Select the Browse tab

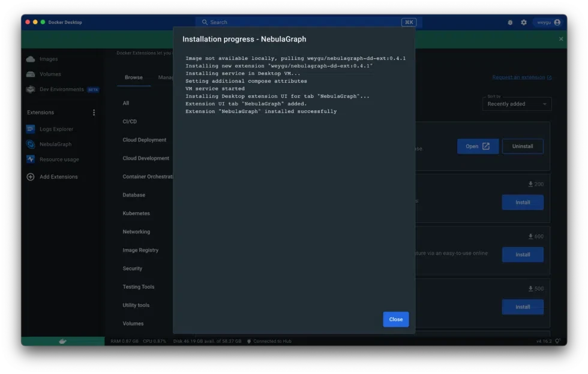coord(133,77)
